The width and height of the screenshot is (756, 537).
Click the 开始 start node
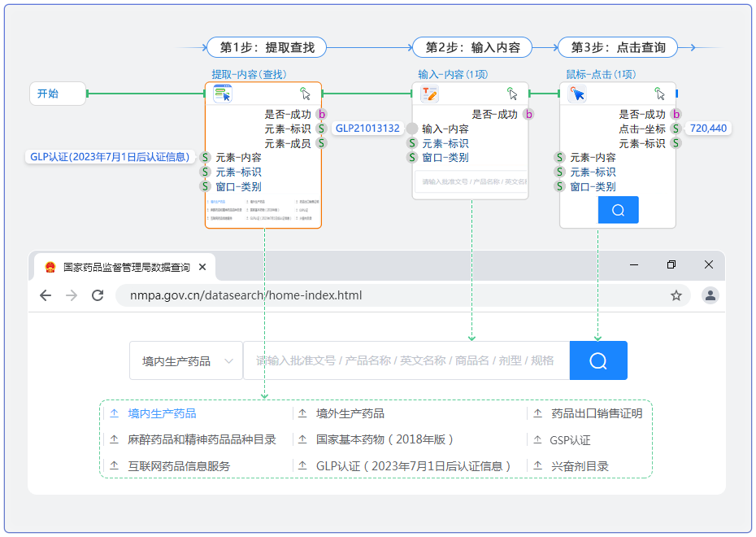[58, 94]
